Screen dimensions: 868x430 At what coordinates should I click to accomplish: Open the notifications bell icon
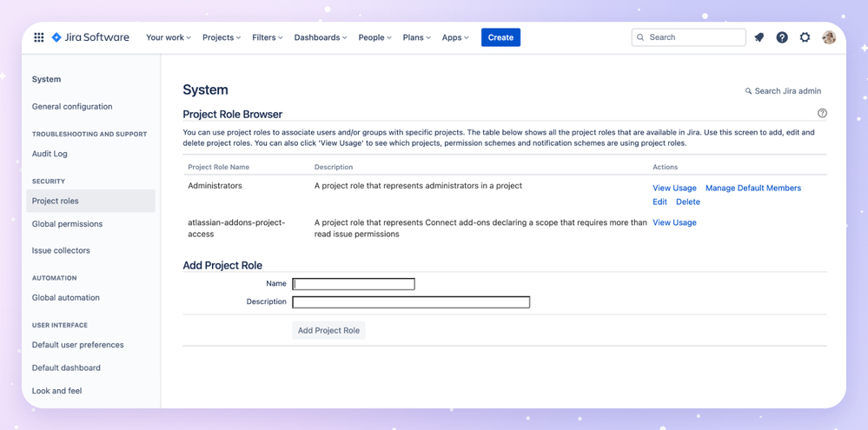pyautogui.click(x=759, y=37)
